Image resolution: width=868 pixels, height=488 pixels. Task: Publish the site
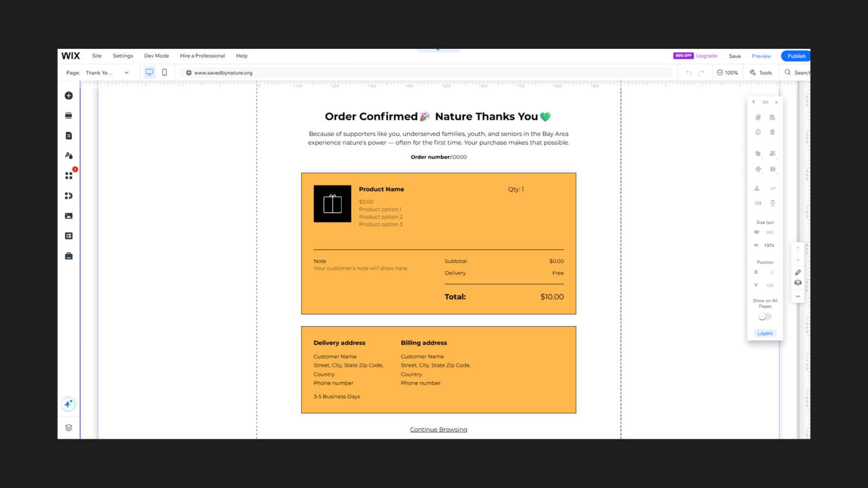tap(796, 55)
